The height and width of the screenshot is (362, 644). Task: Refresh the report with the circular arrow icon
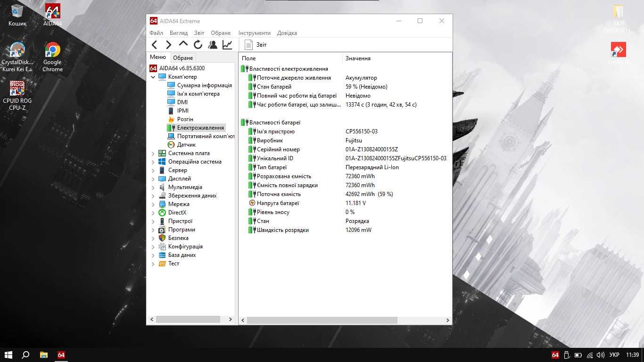tap(198, 45)
